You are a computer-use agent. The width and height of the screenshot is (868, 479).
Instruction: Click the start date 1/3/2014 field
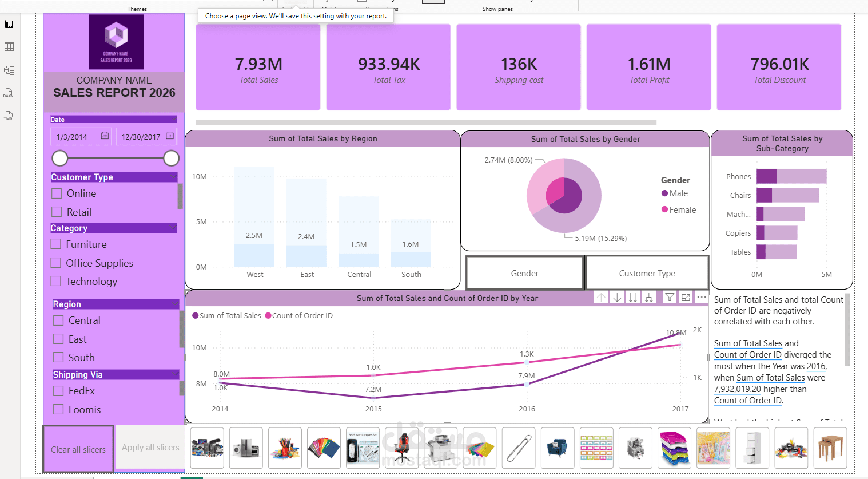pos(81,137)
